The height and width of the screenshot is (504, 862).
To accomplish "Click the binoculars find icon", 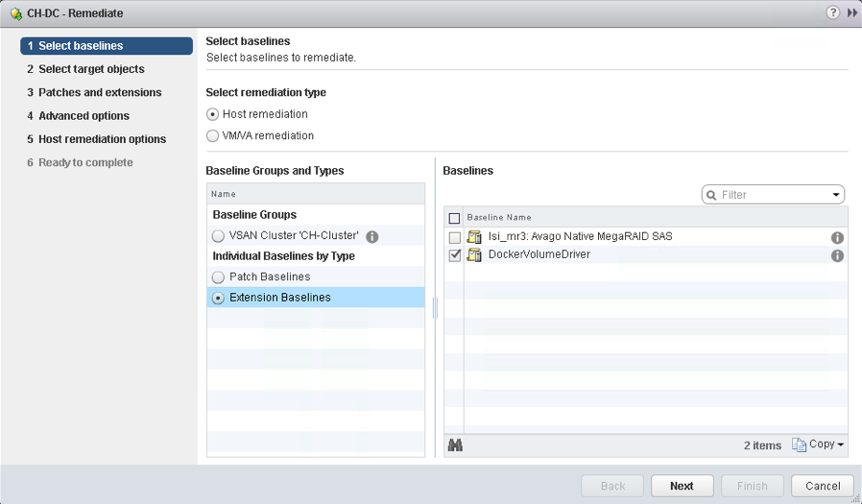I will [x=456, y=445].
